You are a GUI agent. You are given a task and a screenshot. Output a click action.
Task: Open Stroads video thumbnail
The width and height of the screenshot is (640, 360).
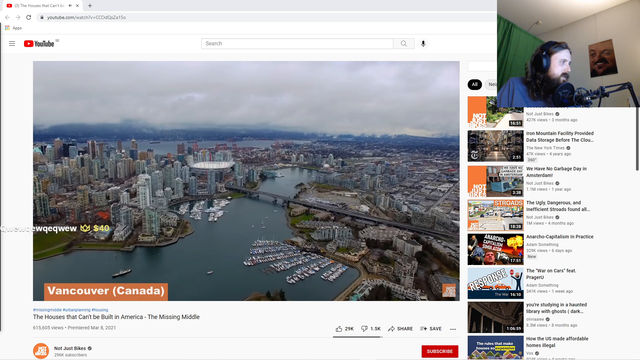[x=496, y=215]
